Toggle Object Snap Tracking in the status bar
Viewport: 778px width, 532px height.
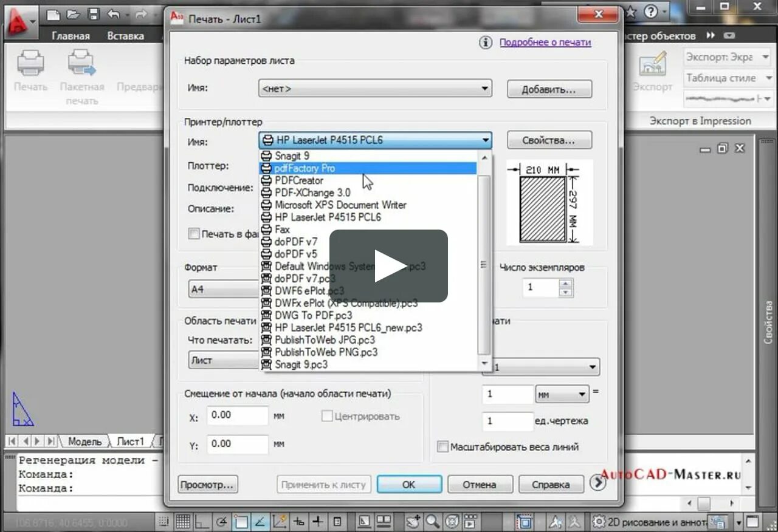[261, 522]
